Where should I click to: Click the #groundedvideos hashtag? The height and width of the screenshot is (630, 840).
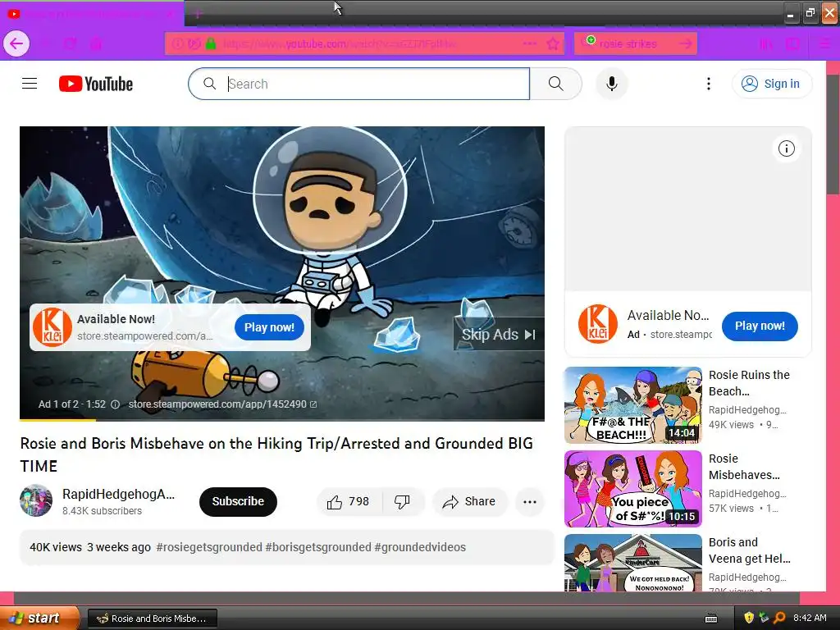tap(420, 547)
